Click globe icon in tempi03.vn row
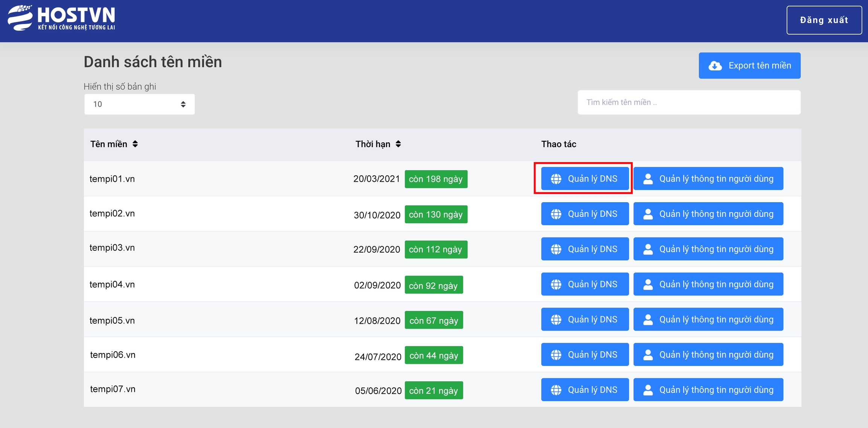Screen dimensions: 868x428 point(556,249)
